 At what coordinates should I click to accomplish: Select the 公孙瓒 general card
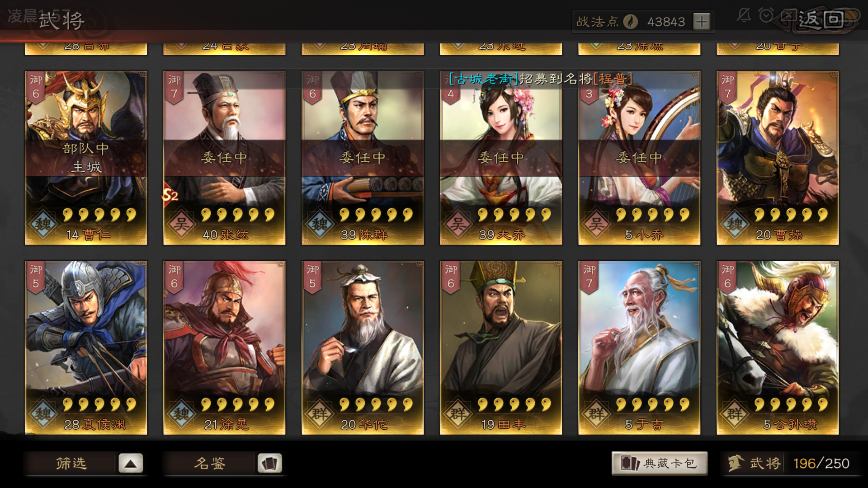(778, 348)
